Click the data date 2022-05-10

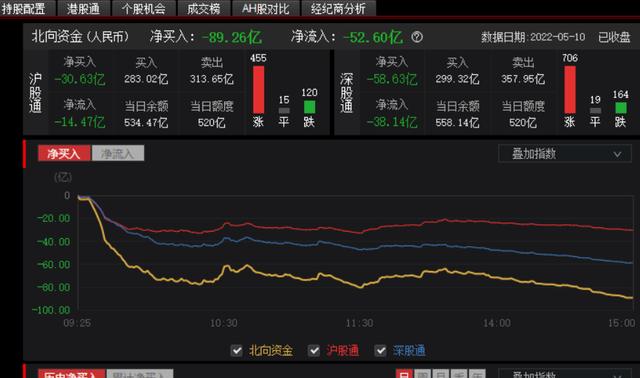tap(558, 37)
